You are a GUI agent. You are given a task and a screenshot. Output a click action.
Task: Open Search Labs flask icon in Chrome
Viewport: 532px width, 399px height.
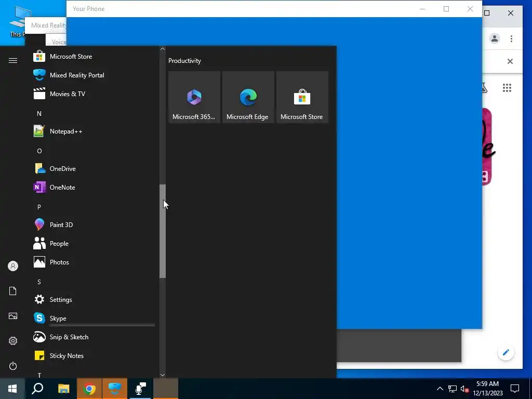click(x=485, y=88)
